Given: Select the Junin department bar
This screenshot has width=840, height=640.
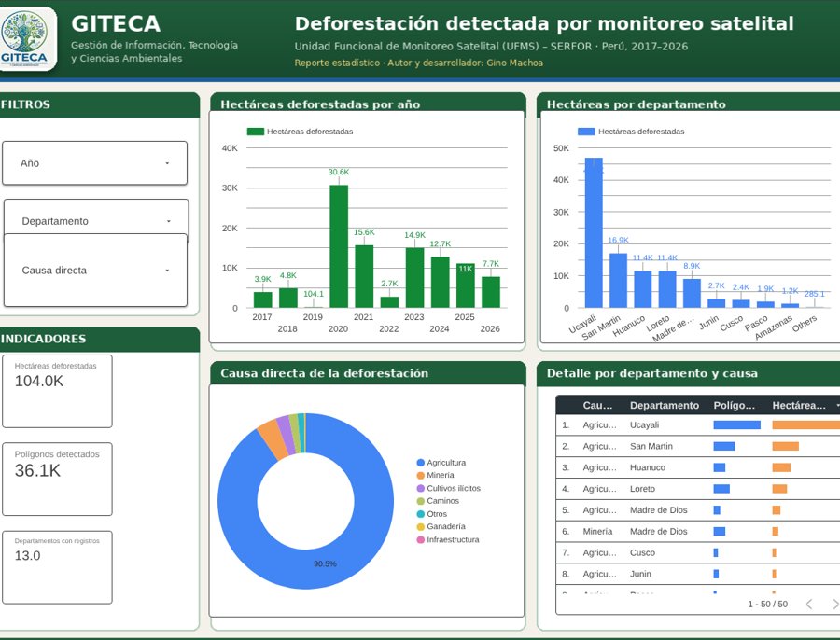Looking at the screenshot, I should [x=716, y=303].
